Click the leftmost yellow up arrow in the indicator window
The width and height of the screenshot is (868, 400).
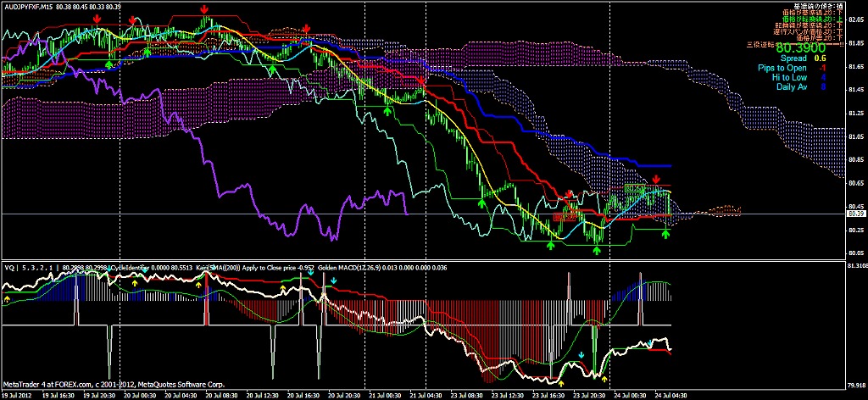(x=7, y=298)
